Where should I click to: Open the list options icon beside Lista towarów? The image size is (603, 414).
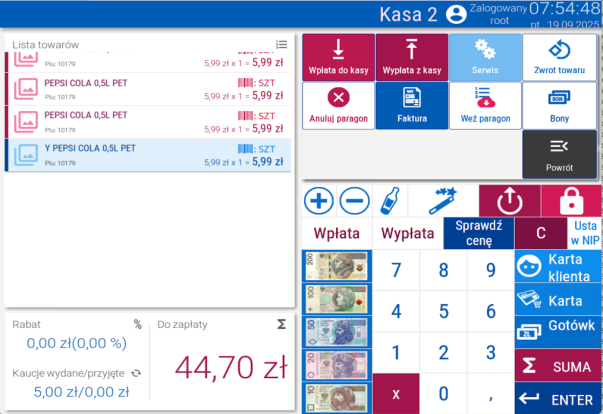(282, 44)
